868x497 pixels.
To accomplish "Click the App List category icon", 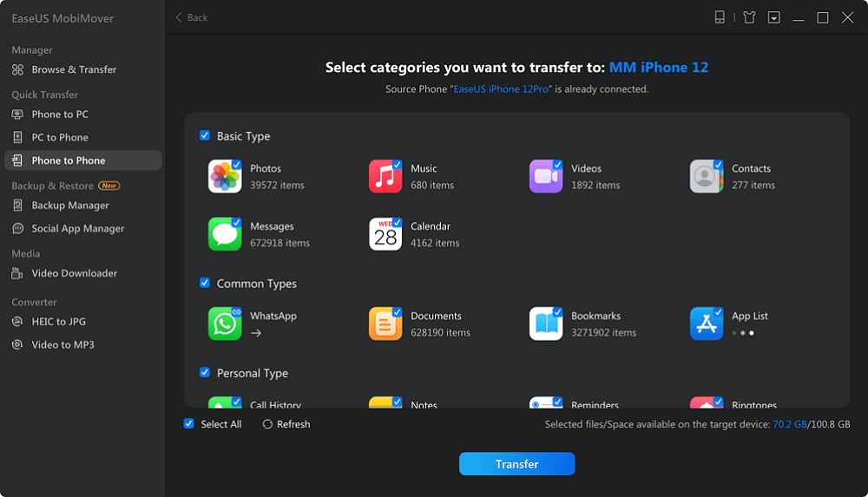I will [x=707, y=324].
